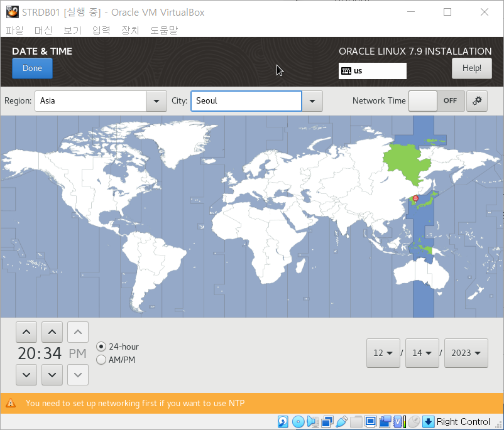
Task: Click the network adapter status icon
Action: [327, 422]
